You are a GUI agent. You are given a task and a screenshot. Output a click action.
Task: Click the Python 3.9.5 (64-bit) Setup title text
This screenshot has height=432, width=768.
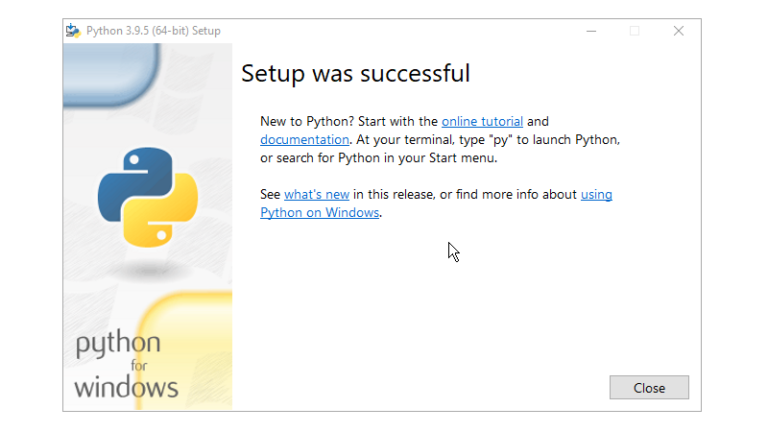(x=153, y=31)
